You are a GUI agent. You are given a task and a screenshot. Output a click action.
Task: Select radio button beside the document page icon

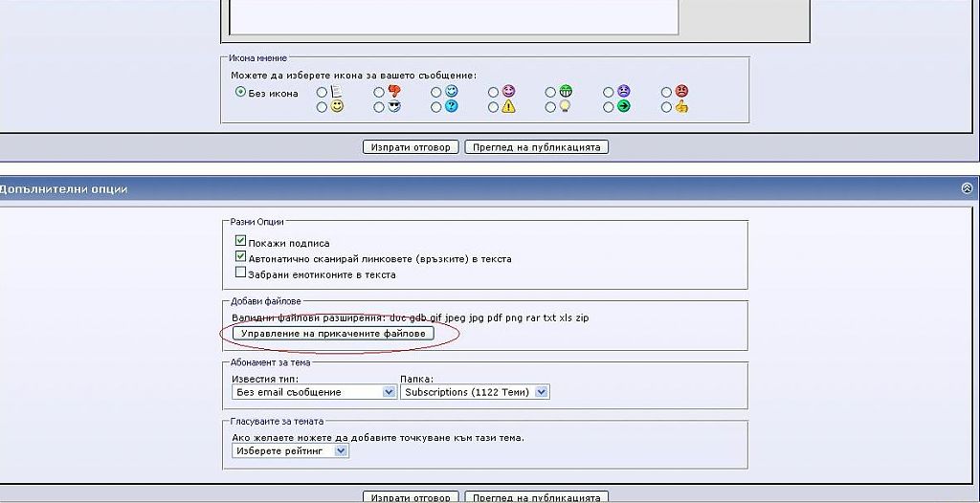[x=322, y=93]
